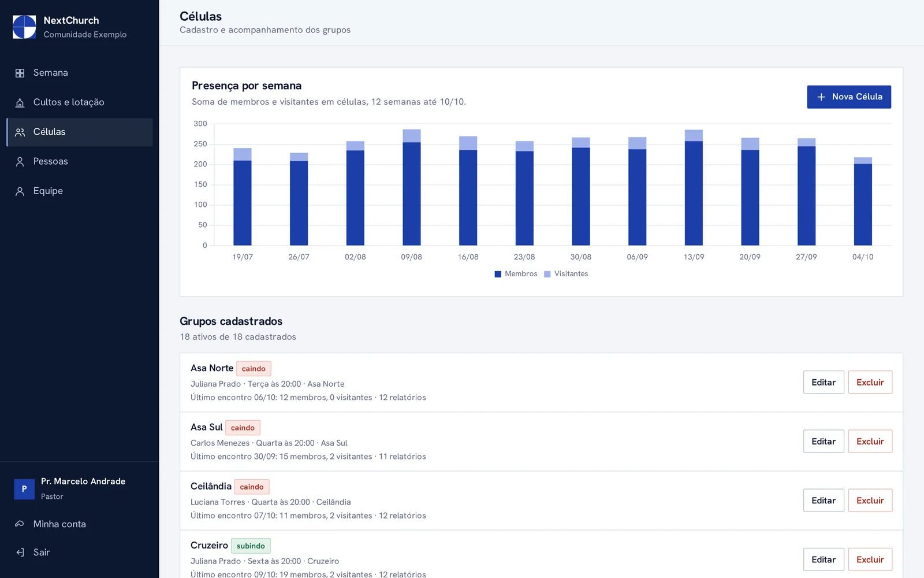This screenshot has height=578, width=924.
Task: Click the 04/10 chart bar
Action: [x=863, y=201]
